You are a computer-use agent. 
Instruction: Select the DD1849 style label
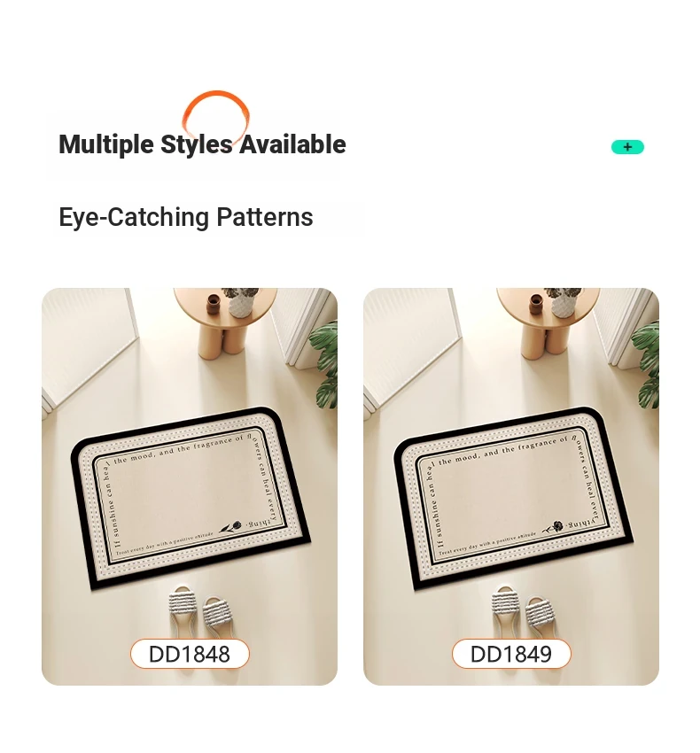coord(511,654)
